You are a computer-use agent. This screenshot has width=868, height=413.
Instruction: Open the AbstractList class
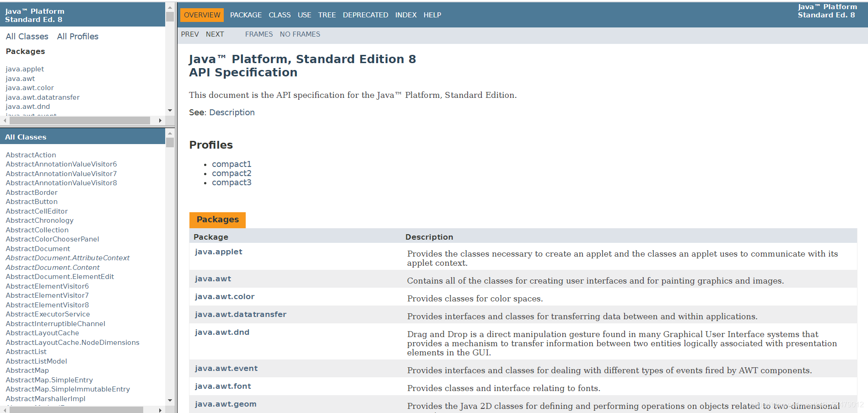(x=26, y=352)
